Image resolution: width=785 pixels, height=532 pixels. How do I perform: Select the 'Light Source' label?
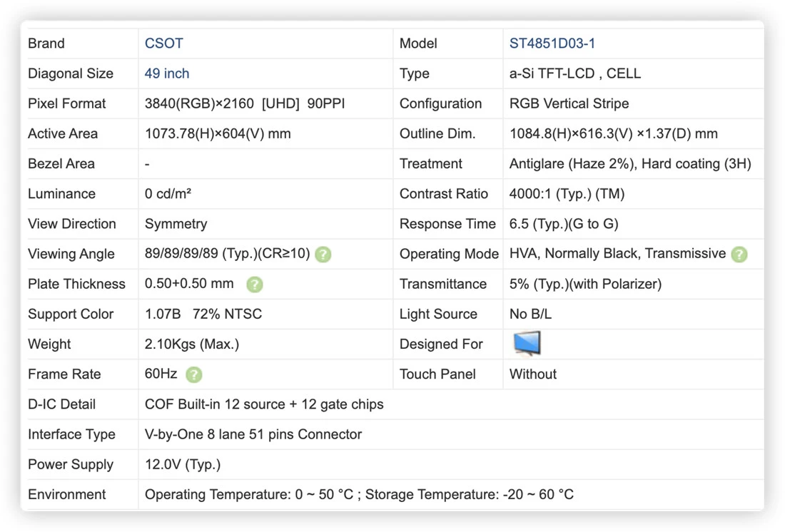(438, 314)
